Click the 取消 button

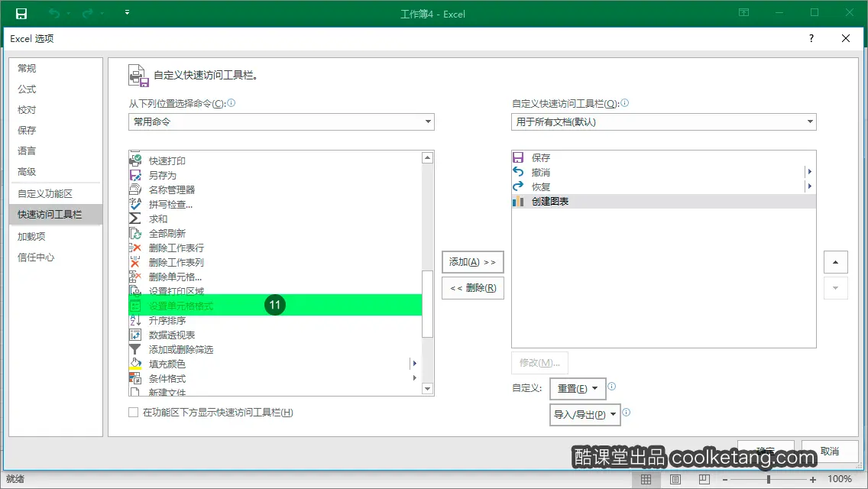(x=830, y=452)
